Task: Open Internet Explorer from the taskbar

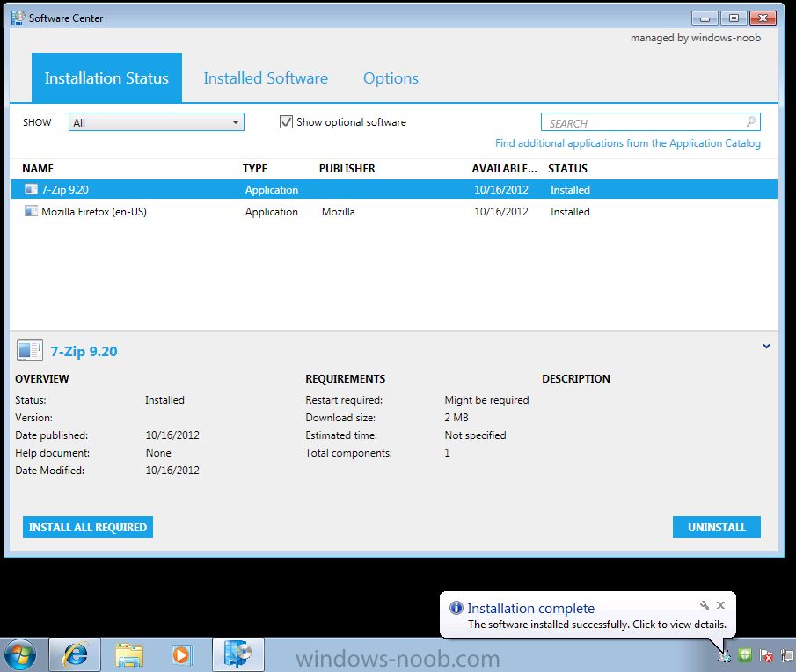Action: [x=75, y=654]
